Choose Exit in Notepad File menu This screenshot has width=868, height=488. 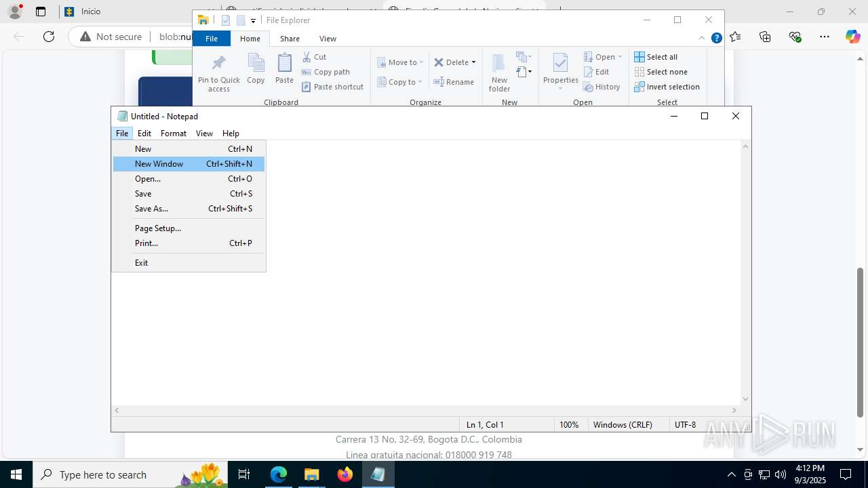[189, 263]
